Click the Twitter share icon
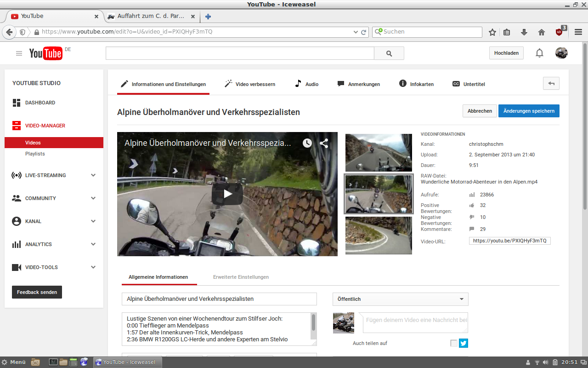Viewport: 588px width, 368px height. [x=463, y=343]
